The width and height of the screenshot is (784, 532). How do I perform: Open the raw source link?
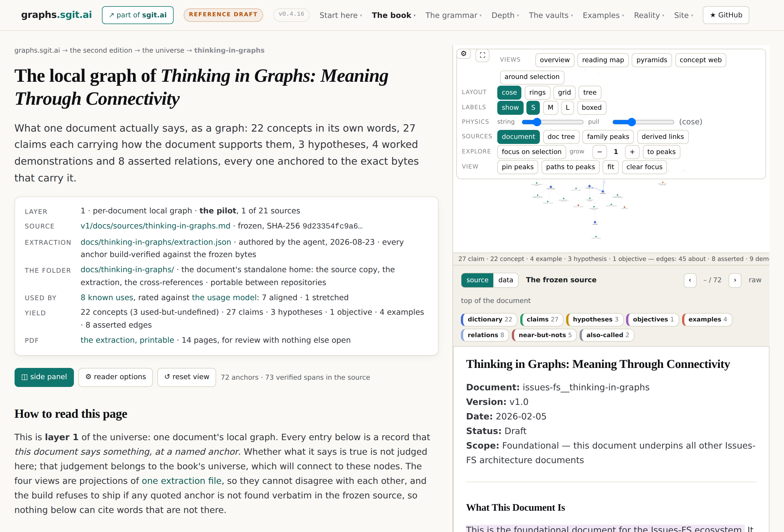755,280
